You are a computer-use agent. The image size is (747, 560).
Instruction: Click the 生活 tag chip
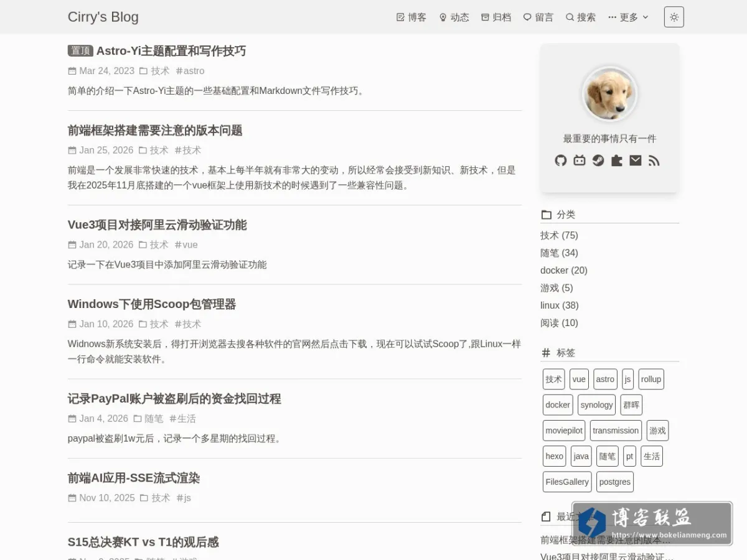pos(652,456)
